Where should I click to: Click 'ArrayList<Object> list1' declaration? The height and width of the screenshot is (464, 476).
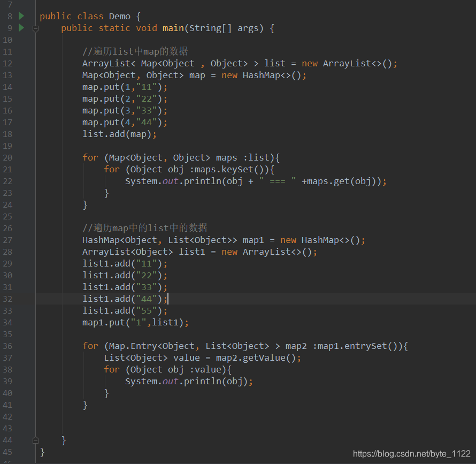click(143, 252)
